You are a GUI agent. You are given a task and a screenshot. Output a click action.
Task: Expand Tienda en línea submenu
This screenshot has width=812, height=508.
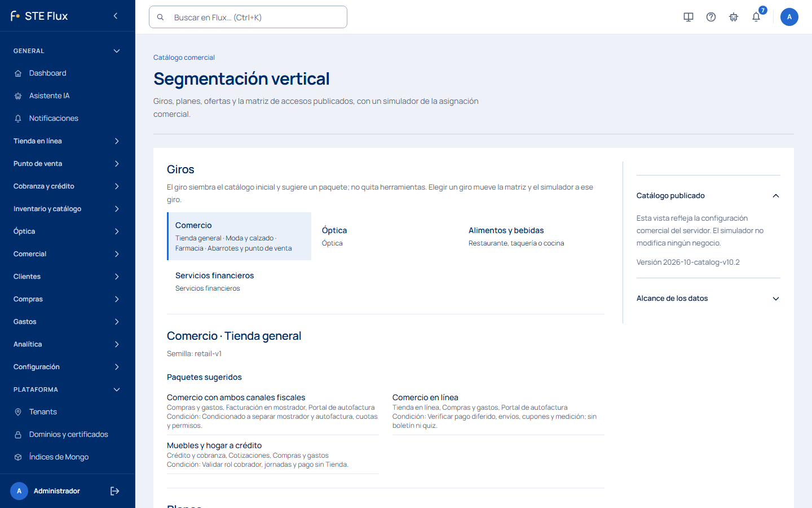click(x=68, y=141)
